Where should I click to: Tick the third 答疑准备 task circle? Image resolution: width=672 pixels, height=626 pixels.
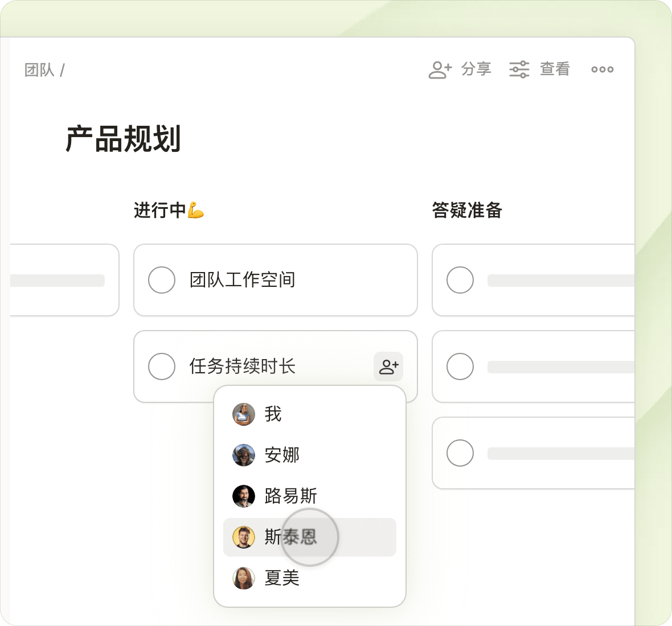[460, 453]
